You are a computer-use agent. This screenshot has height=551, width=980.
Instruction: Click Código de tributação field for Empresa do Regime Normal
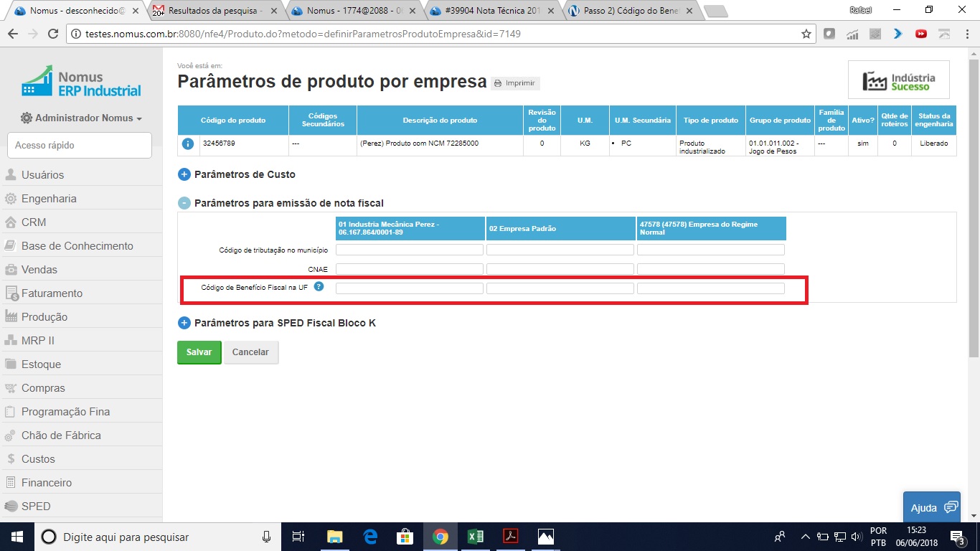(x=711, y=250)
